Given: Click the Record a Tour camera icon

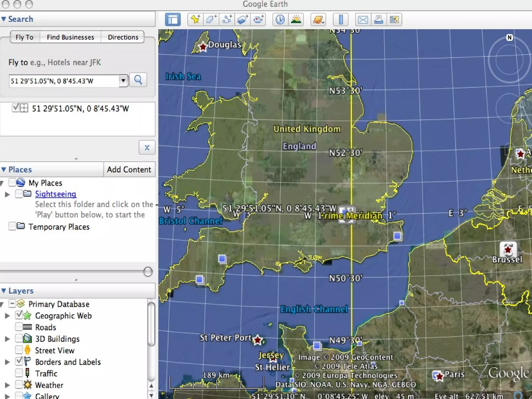Looking at the screenshot, I should pos(258,19).
